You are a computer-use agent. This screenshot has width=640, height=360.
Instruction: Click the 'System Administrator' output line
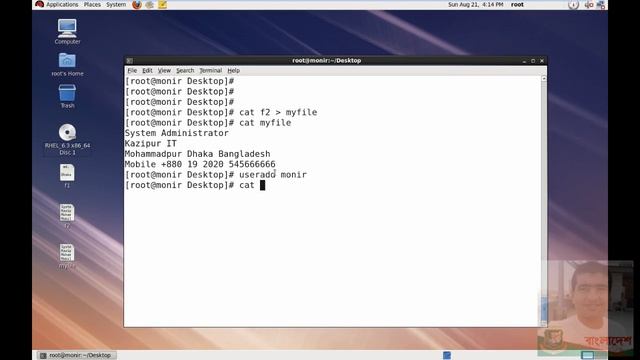(177, 133)
